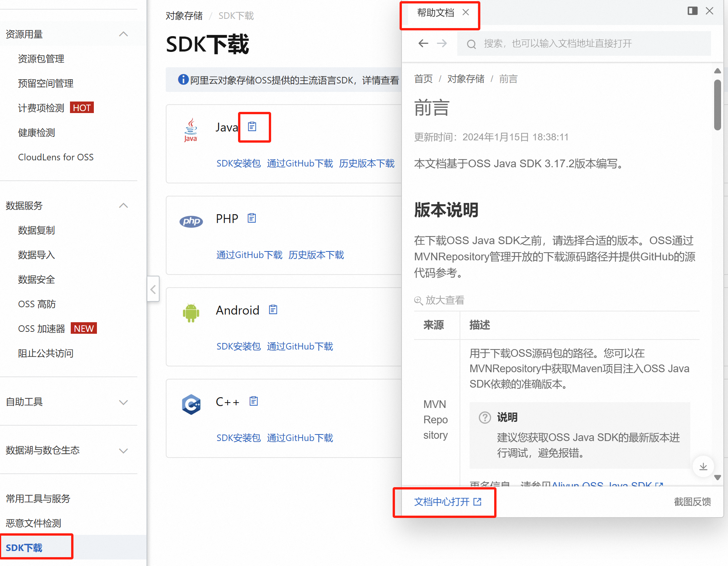Collapse the 数据服务 section
Screen dimensions: 728x566
click(123, 206)
